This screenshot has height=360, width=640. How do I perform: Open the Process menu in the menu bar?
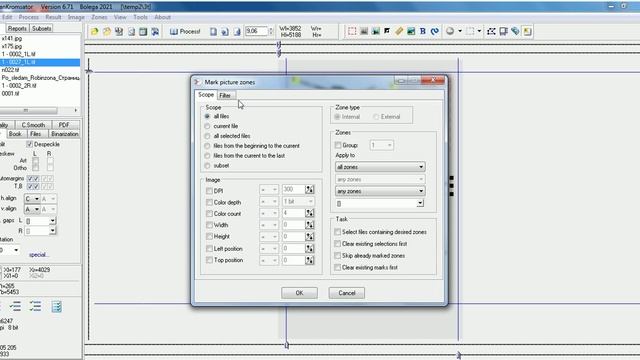pyautogui.click(x=29, y=17)
